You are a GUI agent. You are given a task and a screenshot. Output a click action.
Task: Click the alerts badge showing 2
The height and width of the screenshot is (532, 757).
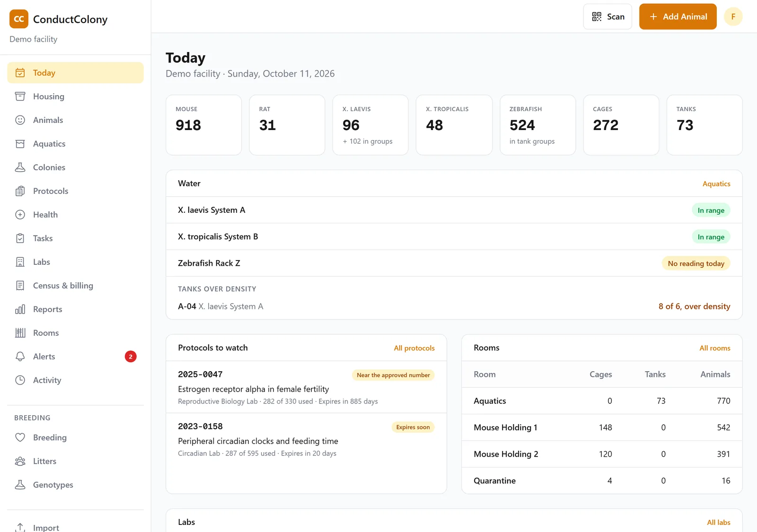tap(131, 357)
